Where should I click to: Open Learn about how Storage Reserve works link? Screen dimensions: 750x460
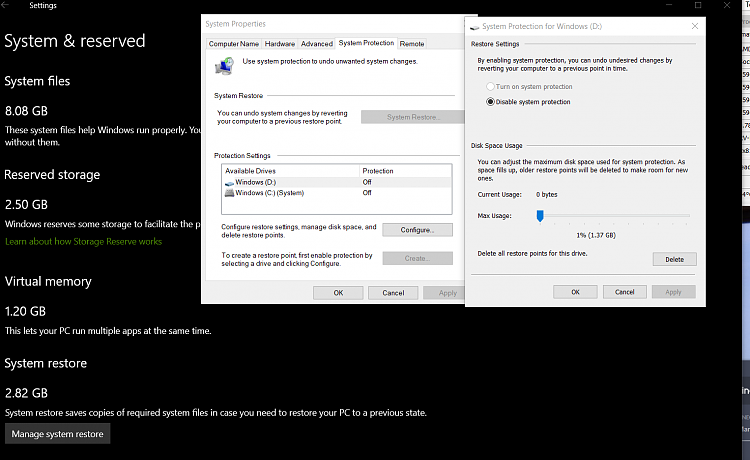[x=83, y=241]
